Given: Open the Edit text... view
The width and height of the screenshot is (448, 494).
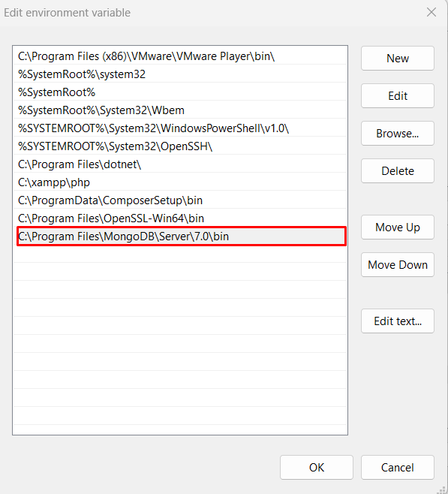Looking at the screenshot, I should tap(397, 321).
